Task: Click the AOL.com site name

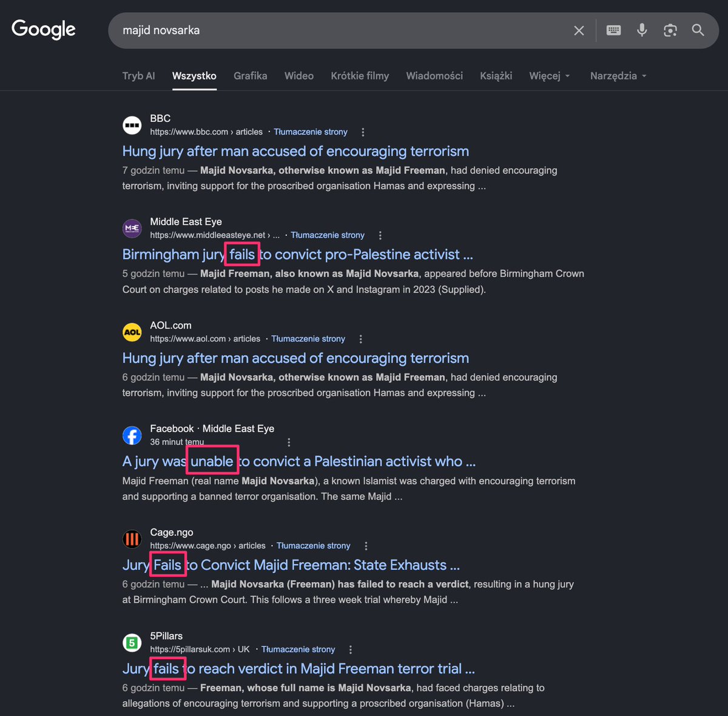Action: point(170,325)
